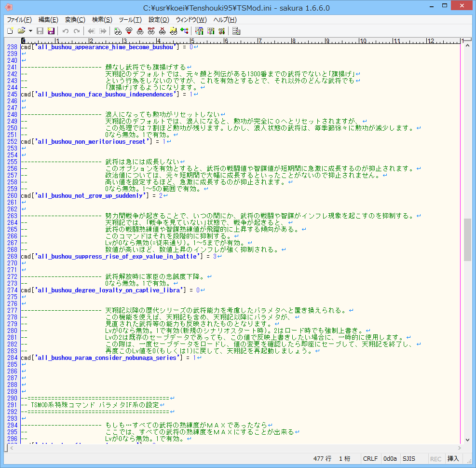This screenshot has width=476, height=468.
Task: Click the horizontal scrollbar right arrow
Action: 459,448
